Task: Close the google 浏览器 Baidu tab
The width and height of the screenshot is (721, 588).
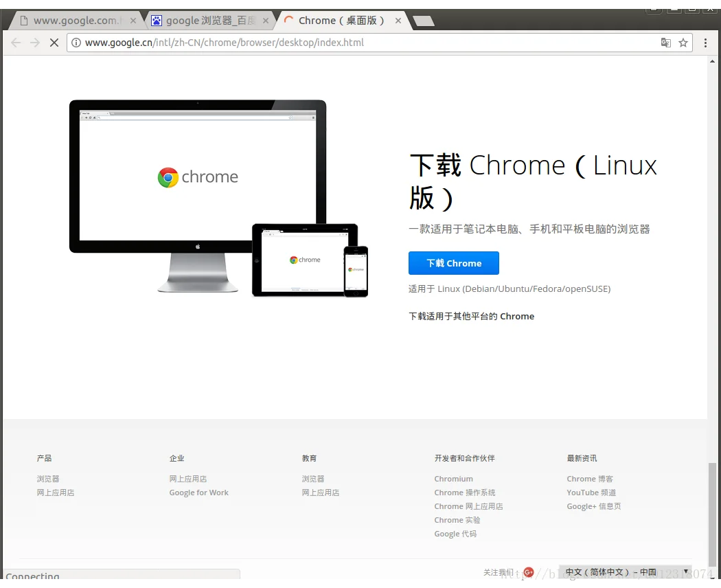Action: tap(265, 21)
